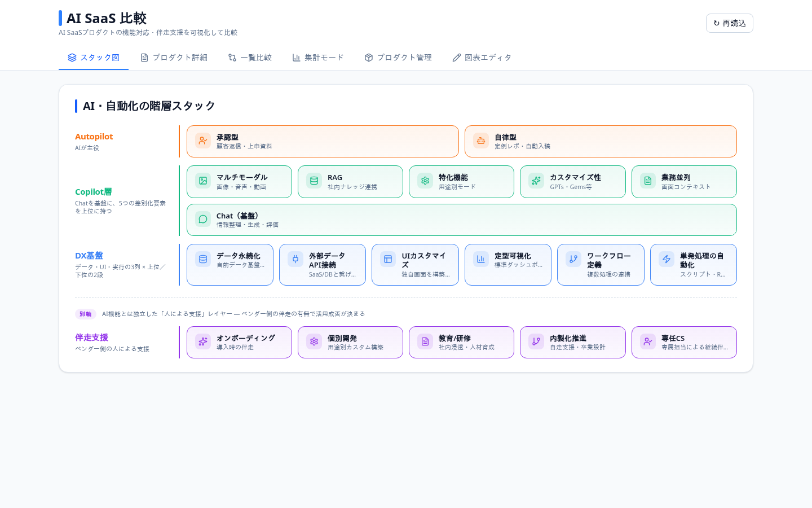Open the 一覧比較 tab
The image size is (812, 508).
pyautogui.click(x=250, y=58)
